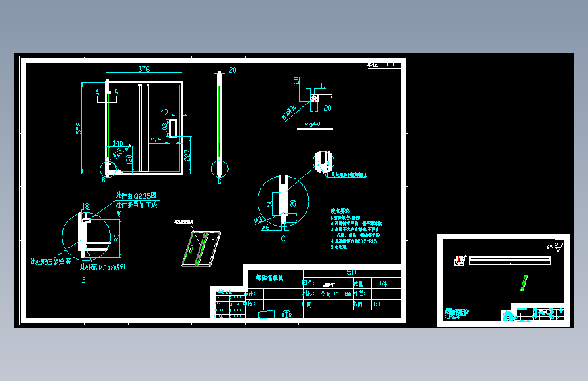588x381 pixels.
Task: Select the 50 dimension in detail C
Action: click(269, 203)
